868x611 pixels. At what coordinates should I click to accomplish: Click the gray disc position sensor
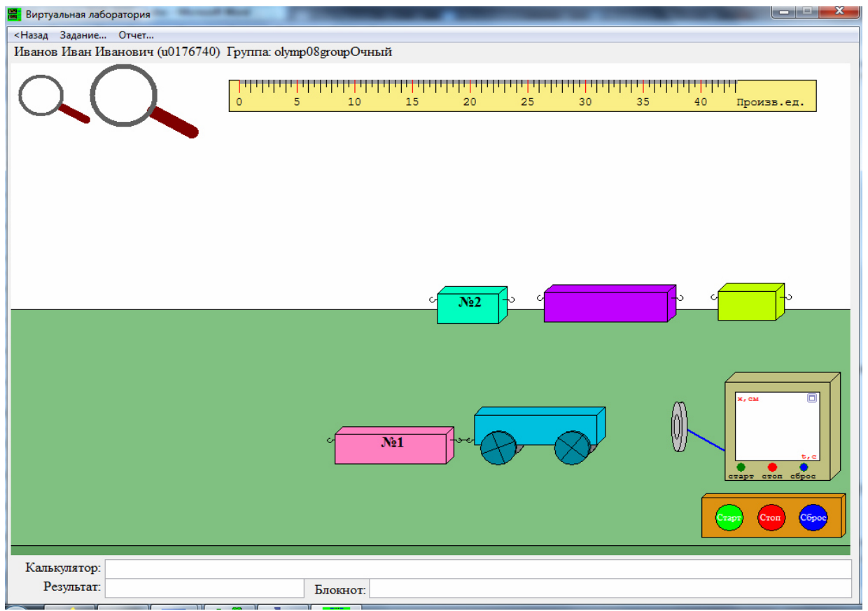click(x=679, y=427)
